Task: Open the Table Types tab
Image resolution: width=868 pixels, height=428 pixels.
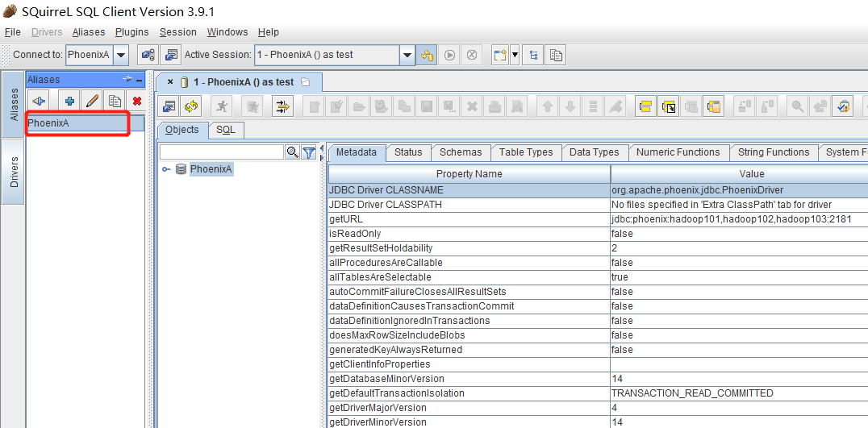Action: point(526,152)
